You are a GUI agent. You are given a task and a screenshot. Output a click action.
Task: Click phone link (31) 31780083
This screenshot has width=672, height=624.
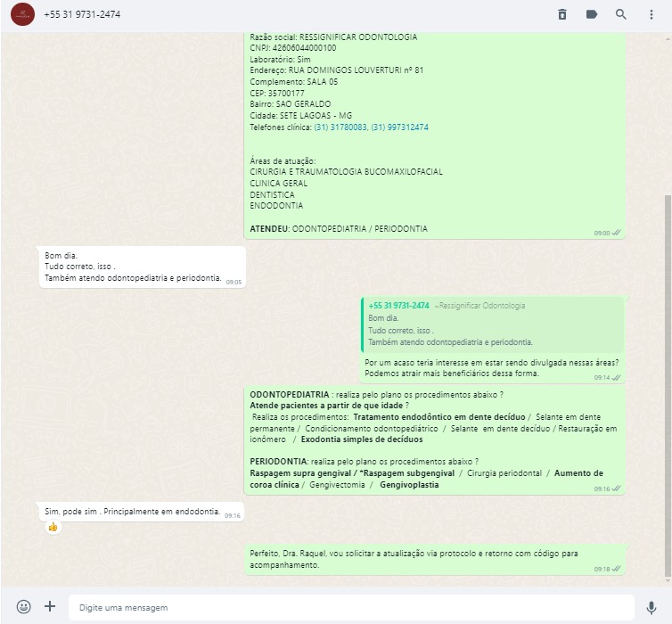tap(340, 127)
